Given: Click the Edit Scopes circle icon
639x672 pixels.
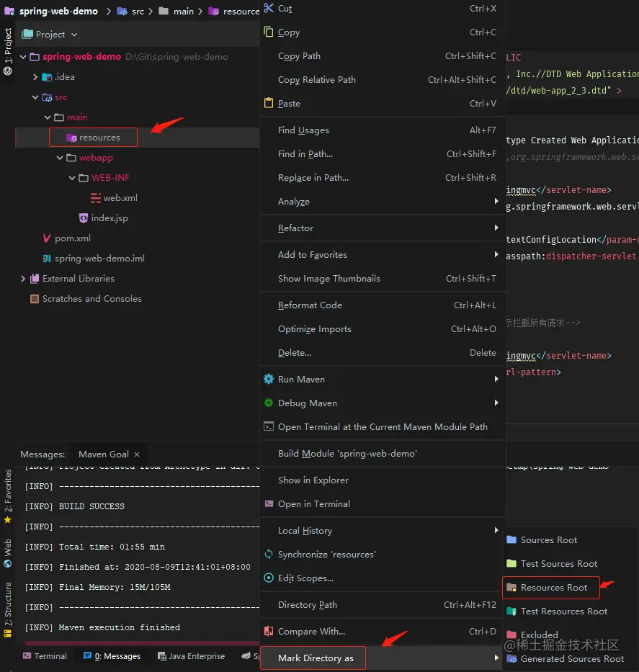Looking at the screenshot, I should pos(269,578).
